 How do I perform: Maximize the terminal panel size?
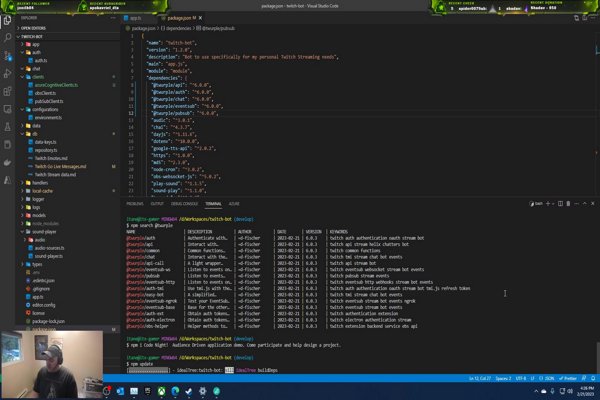coord(585,204)
